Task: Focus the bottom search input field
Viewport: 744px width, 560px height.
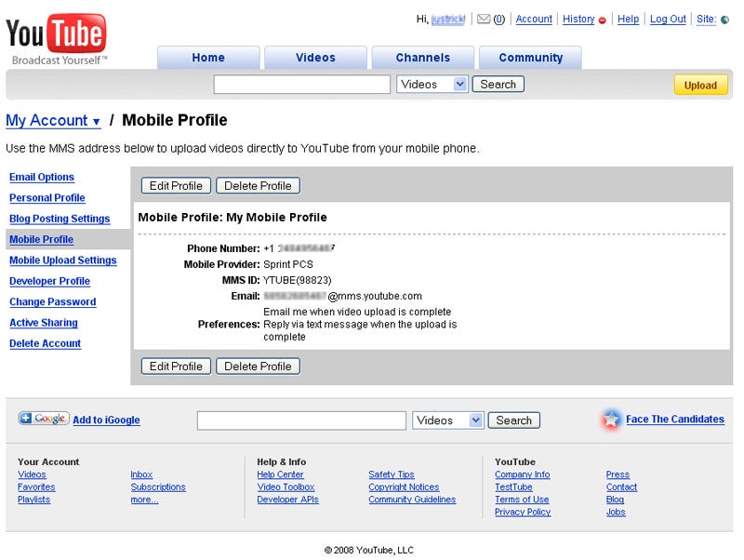Action: coord(301,420)
